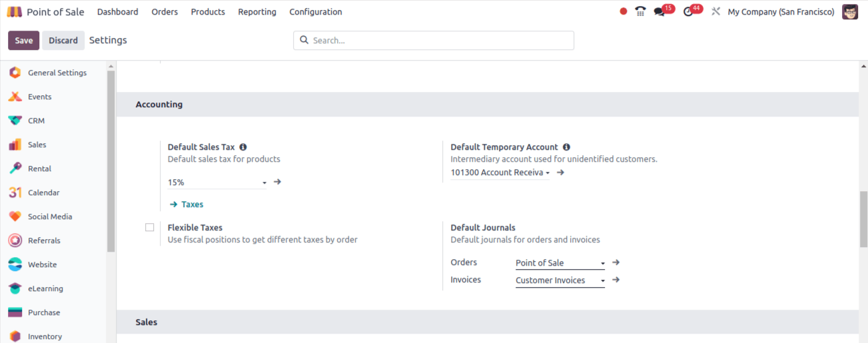Viewport: 868px width, 343px height.
Task: Click the search magnifier icon
Action: click(x=304, y=40)
